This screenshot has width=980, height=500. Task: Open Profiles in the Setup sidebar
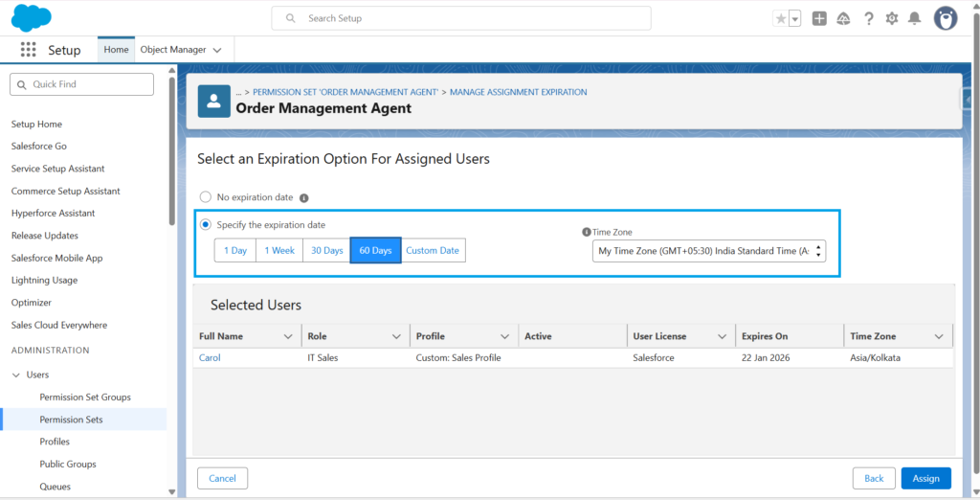point(55,442)
